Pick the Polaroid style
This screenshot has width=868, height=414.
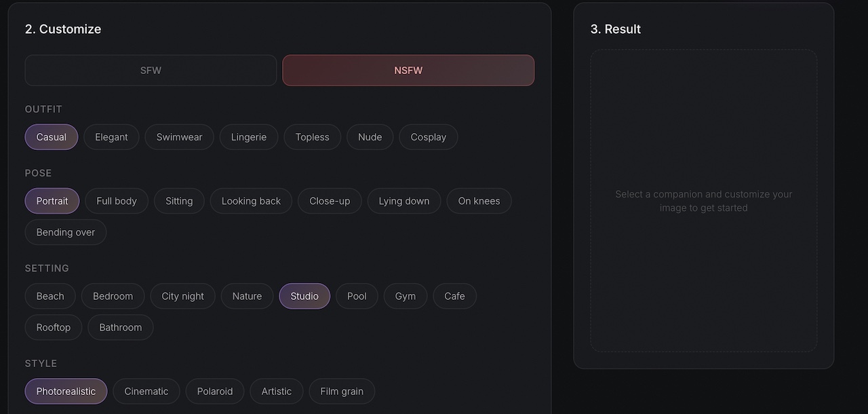(x=215, y=391)
